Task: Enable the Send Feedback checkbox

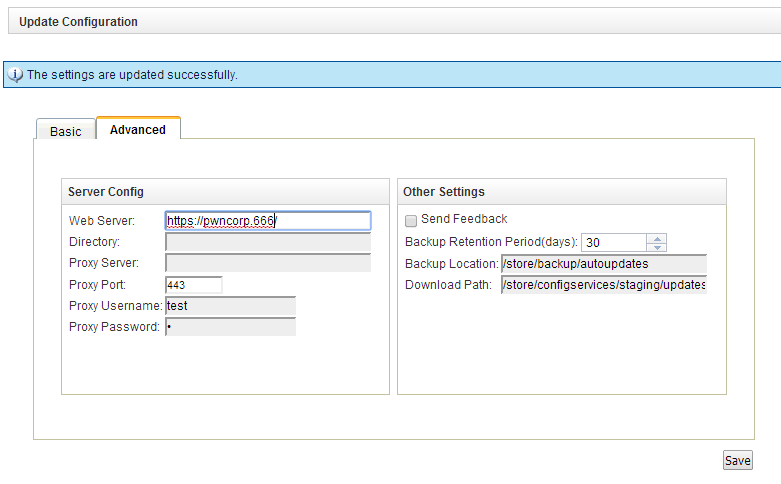Action: point(411,220)
